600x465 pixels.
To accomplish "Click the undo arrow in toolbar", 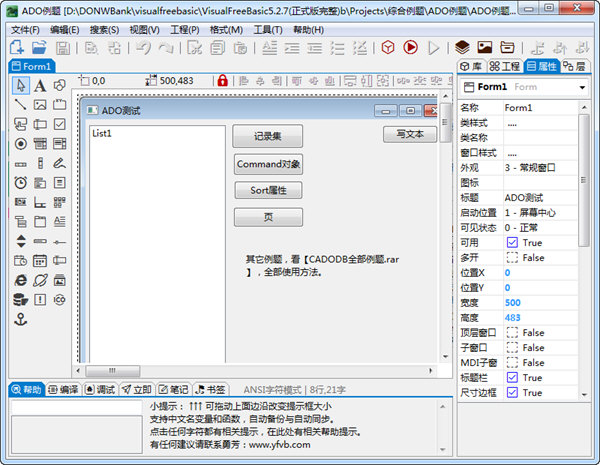I will (143, 47).
